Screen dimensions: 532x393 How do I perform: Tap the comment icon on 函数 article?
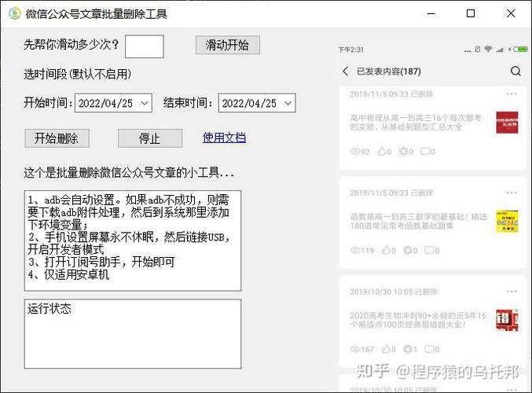430,250
